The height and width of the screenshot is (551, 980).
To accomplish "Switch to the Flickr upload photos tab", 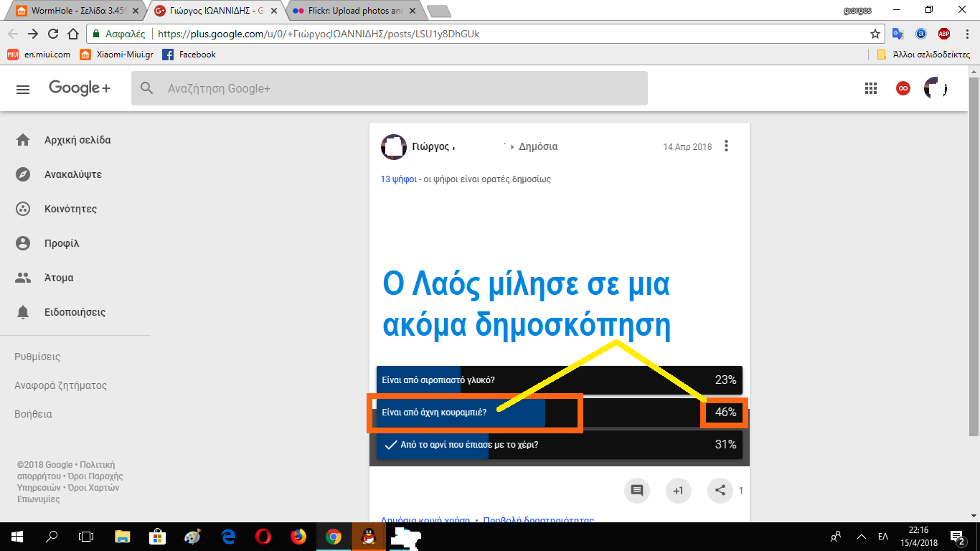I will tap(352, 11).
